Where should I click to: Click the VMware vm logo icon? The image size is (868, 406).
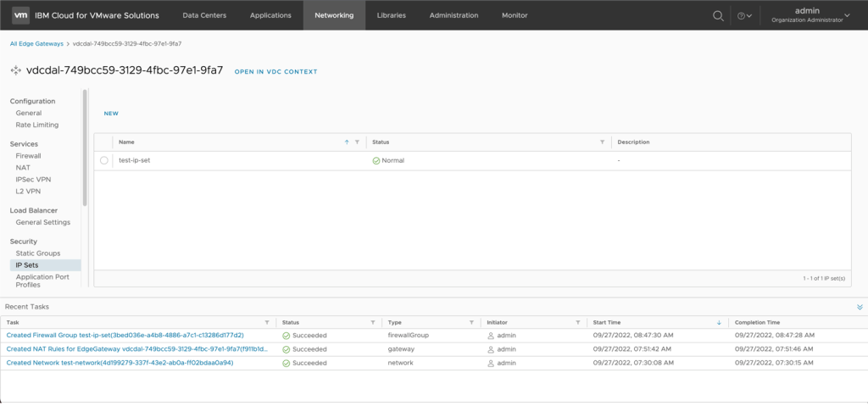(21, 15)
